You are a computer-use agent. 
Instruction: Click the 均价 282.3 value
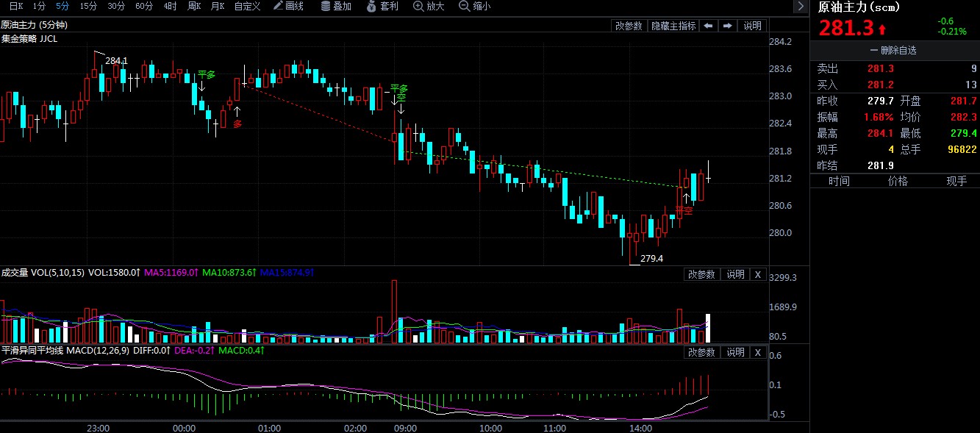pyautogui.click(x=964, y=117)
